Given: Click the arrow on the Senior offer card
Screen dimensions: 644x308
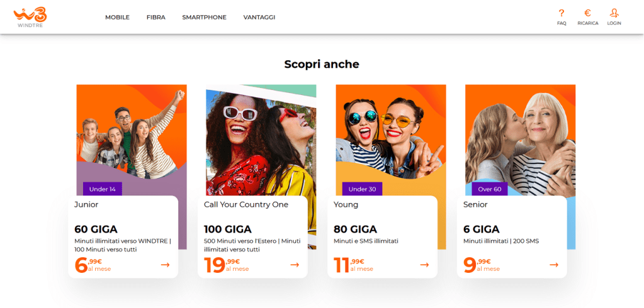Looking at the screenshot, I should point(554,265).
